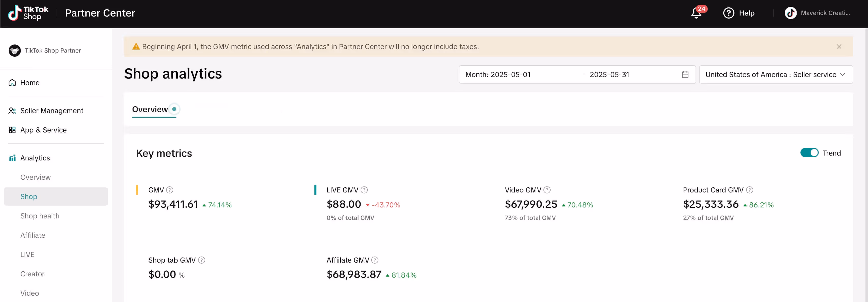Click the GMV info question icon
The width and height of the screenshot is (868, 302).
170,190
